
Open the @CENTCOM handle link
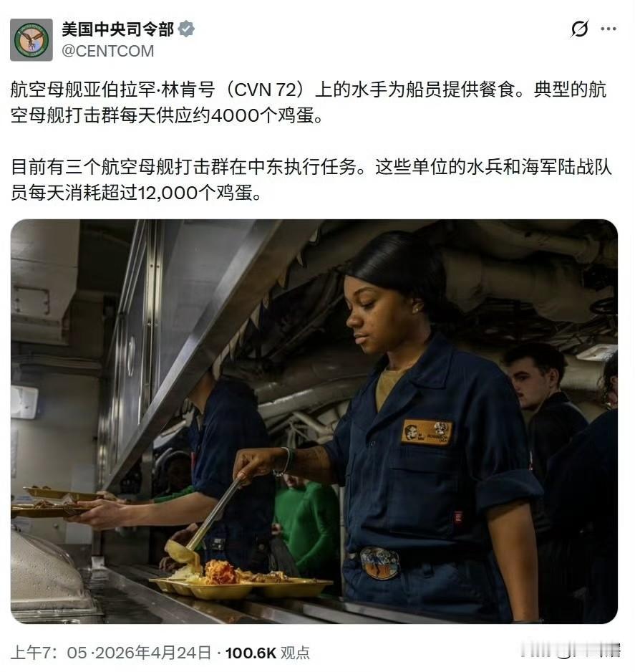tap(108, 52)
